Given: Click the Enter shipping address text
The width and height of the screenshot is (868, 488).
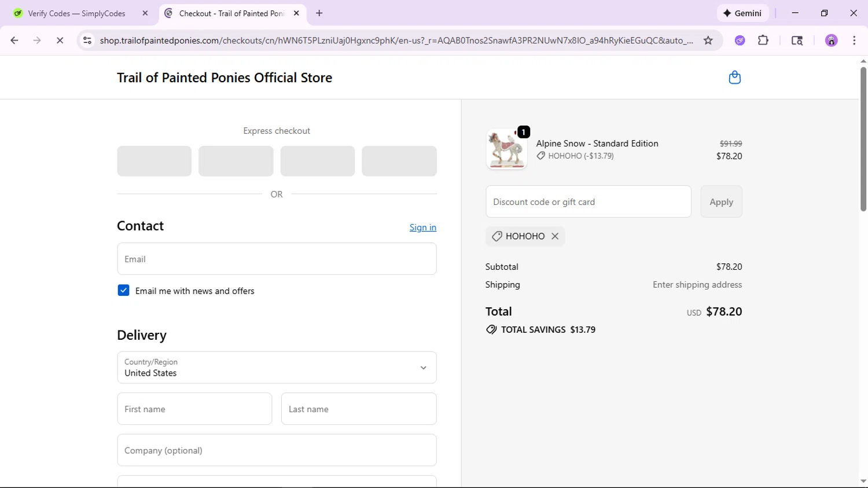Looking at the screenshot, I should click(697, 285).
